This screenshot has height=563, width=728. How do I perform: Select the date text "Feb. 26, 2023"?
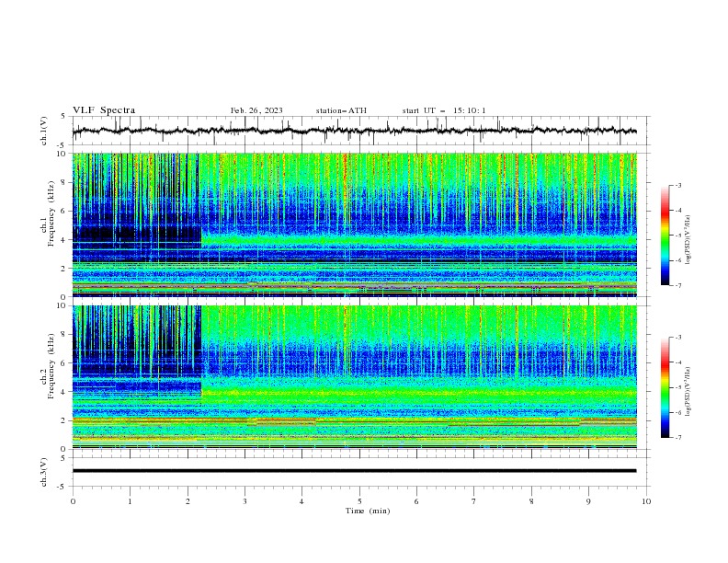[x=256, y=110]
